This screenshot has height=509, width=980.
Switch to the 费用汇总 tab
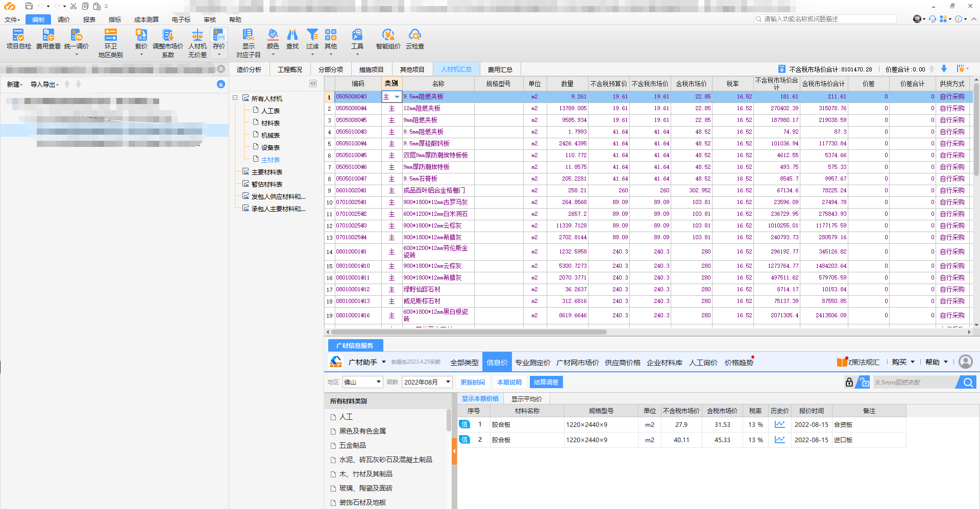[x=500, y=69]
